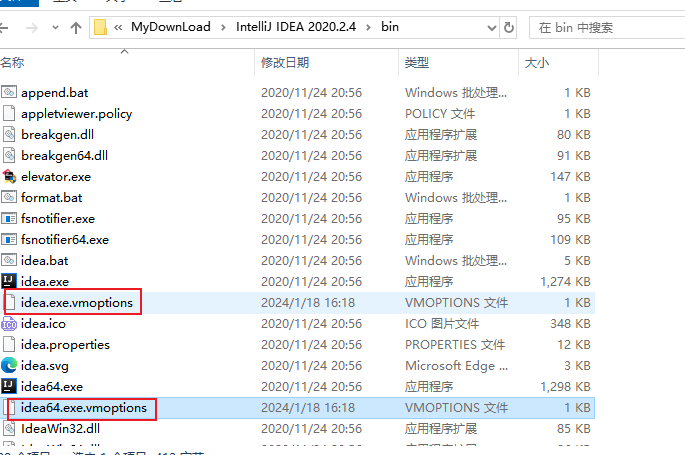
Task: Select the idea.ico file name
Action: (43, 324)
